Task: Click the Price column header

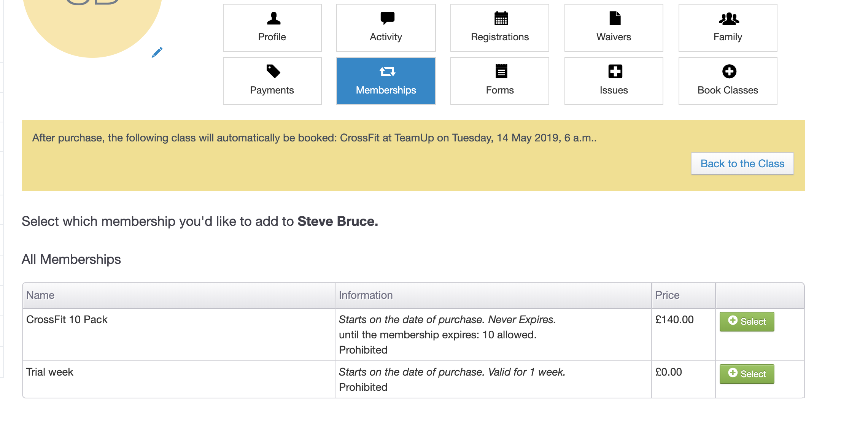Action: point(667,295)
